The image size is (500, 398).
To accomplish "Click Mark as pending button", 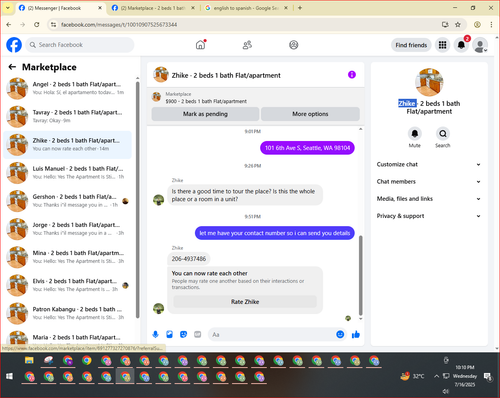I will point(205,114).
